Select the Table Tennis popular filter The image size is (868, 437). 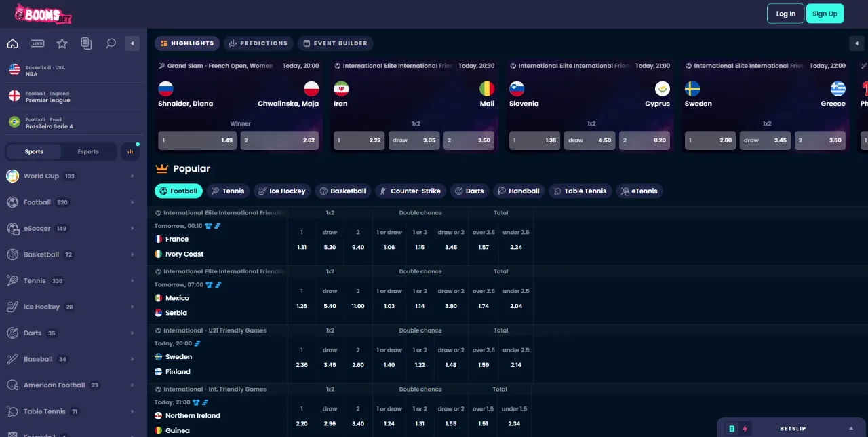pyautogui.click(x=580, y=191)
